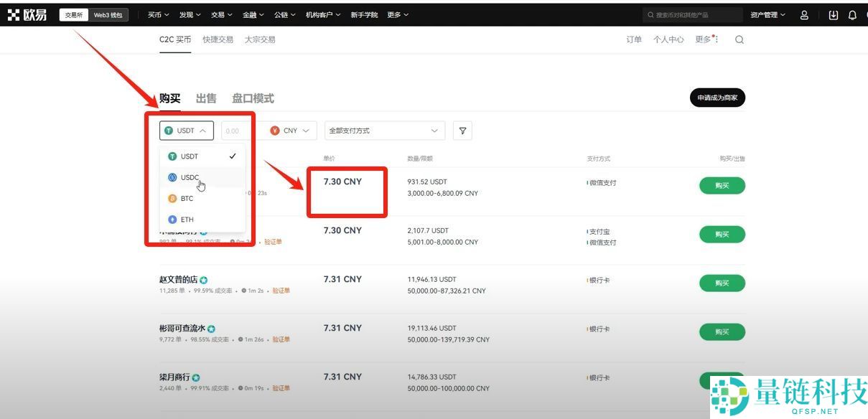868x419 pixels.
Task: Open the user profile icon
Action: pos(805,14)
